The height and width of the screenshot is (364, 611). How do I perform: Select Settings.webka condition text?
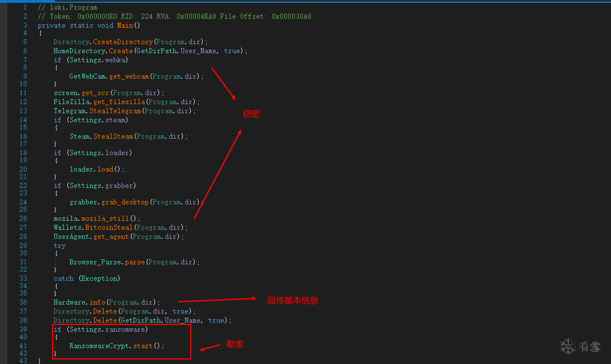97,59
